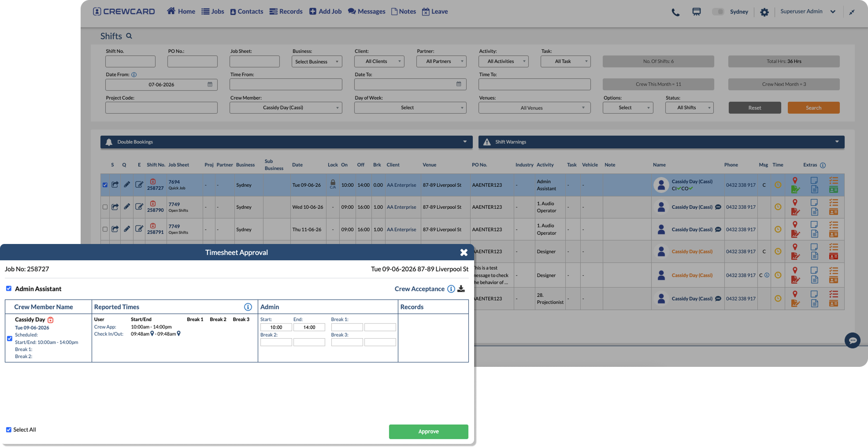Click the Crew Acceptance info icon

point(451,289)
